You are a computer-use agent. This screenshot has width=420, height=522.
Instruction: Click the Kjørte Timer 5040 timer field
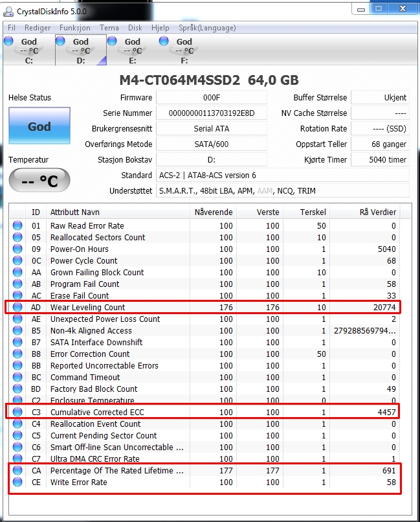tap(380, 160)
